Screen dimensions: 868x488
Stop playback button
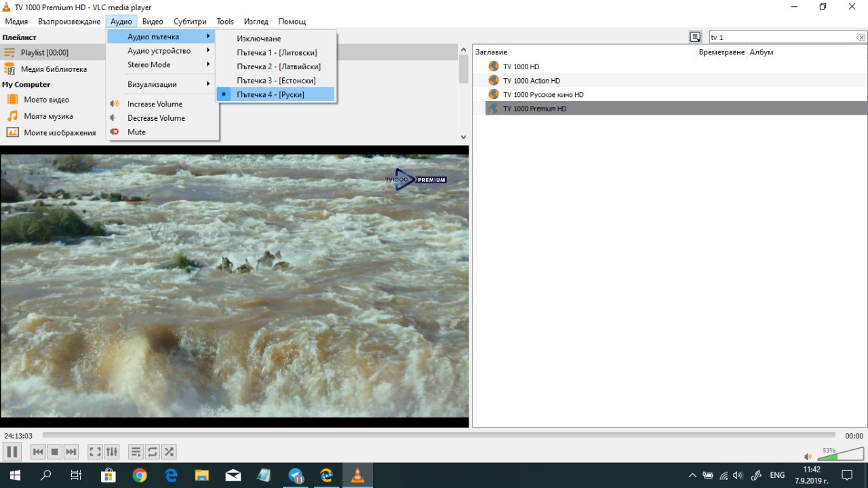55,451
